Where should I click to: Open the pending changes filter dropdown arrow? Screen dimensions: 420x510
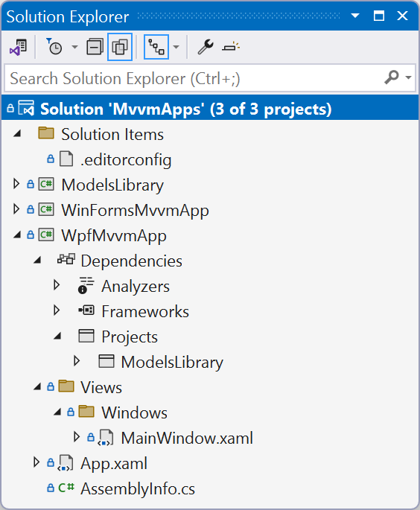[74, 47]
